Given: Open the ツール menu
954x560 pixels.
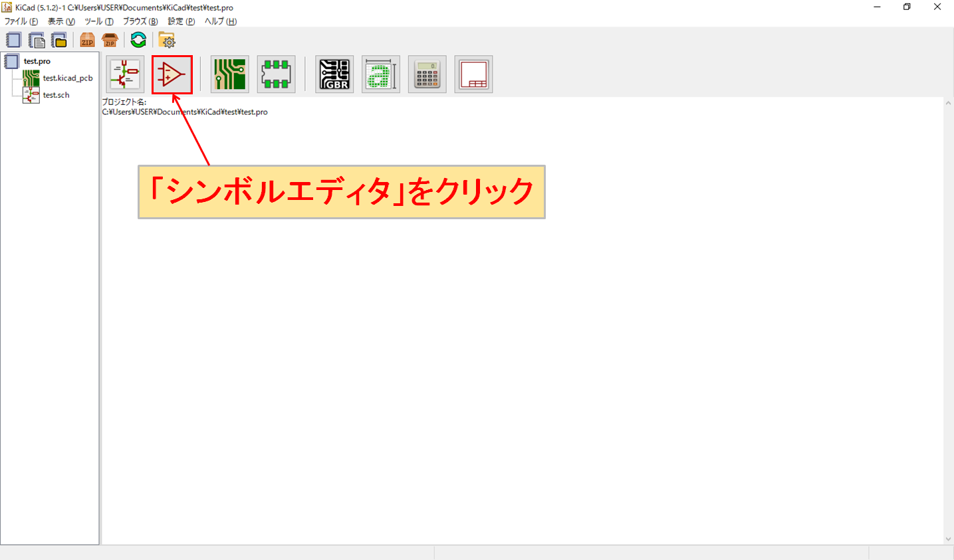Looking at the screenshot, I should click(97, 21).
